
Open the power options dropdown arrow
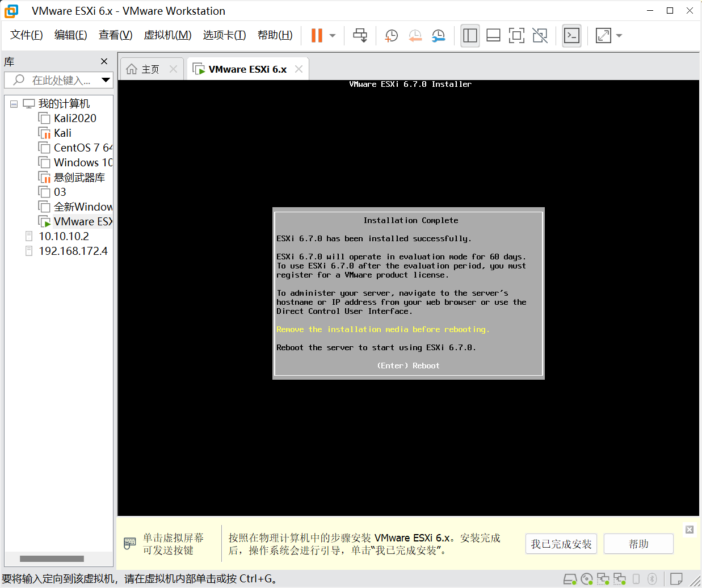coord(333,35)
